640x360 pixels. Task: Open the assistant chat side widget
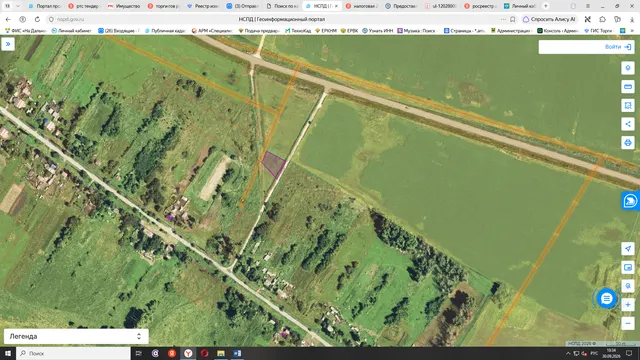(x=631, y=201)
